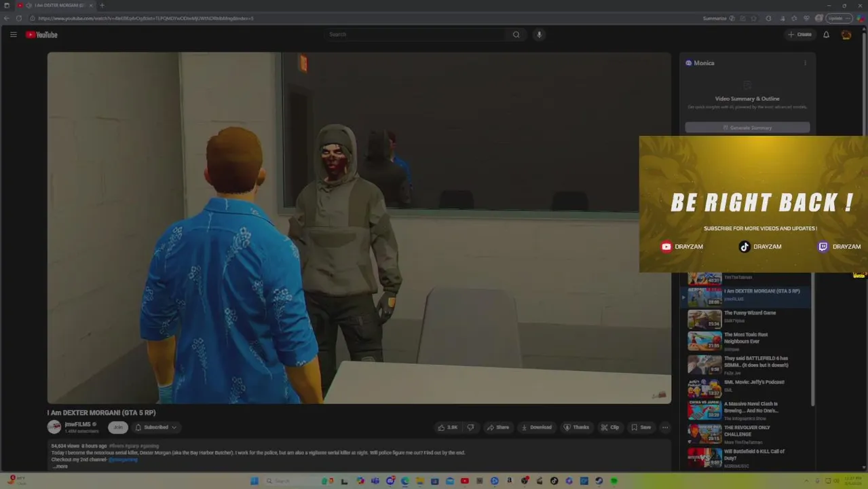
Task: Expand the Subscribed notification dropdown
Action: (155, 427)
